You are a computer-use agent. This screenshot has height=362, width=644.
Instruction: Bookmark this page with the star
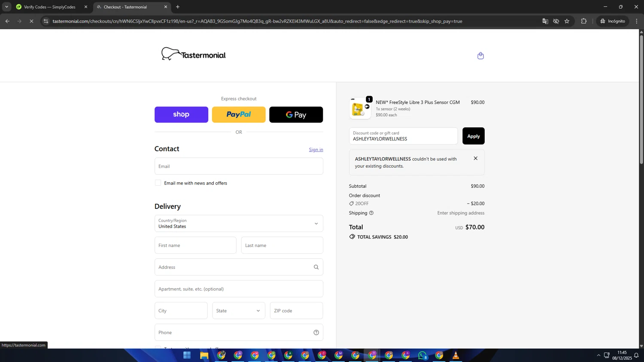click(567, 21)
